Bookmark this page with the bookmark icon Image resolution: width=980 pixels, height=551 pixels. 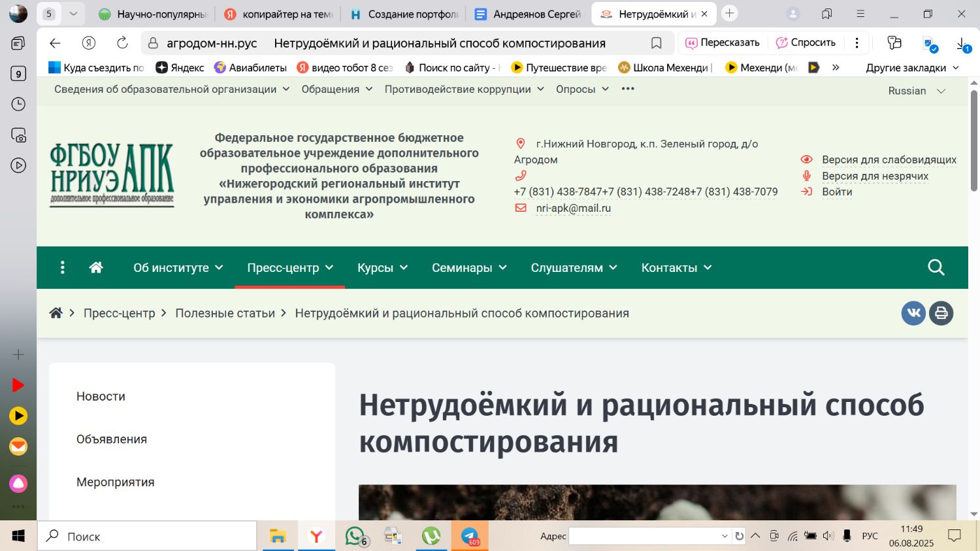(x=656, y=43)
